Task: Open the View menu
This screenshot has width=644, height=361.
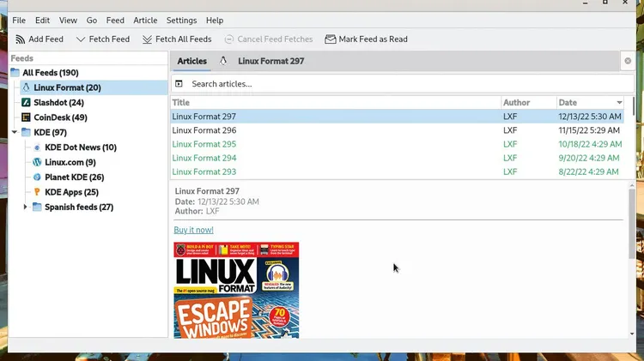Action: (x=68, y=20)
